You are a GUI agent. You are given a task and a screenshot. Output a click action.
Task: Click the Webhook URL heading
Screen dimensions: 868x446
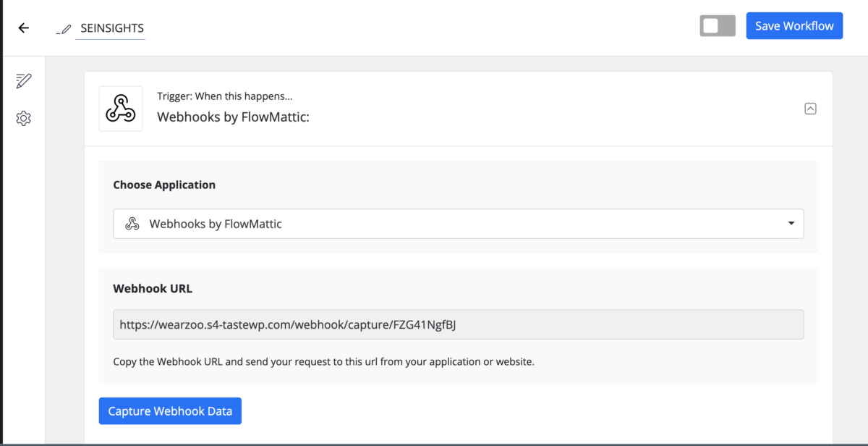coord(153,288)
